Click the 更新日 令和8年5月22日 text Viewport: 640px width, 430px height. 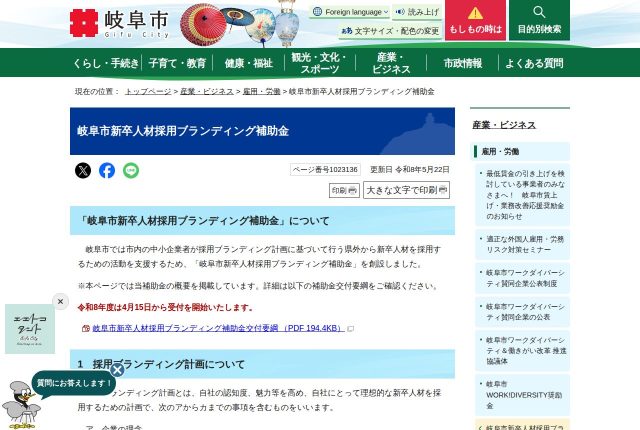click(x=410, y=169)
